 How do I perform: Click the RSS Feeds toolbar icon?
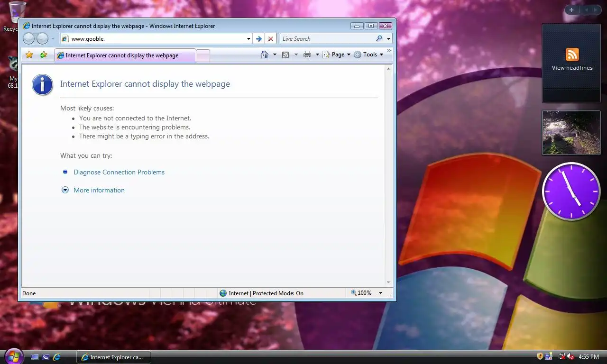pyautogui.click(x=285, y=55)
